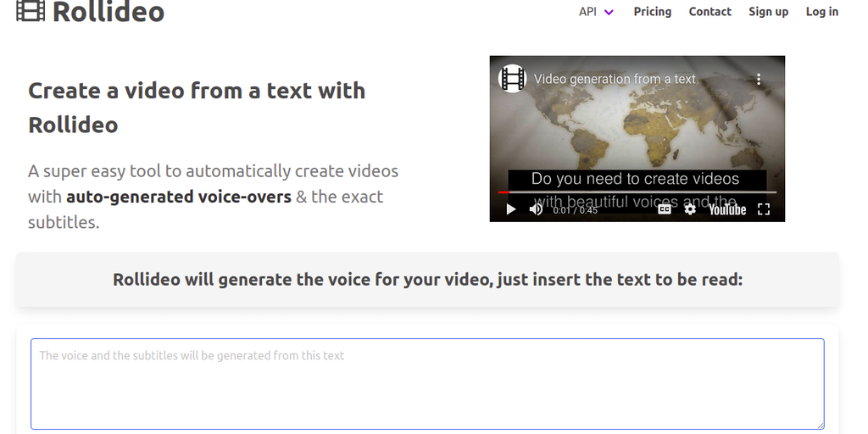Enter fullscreen mode on the video
The height and width of the screenshot is (434, 868).
click(x=764, y=209)
